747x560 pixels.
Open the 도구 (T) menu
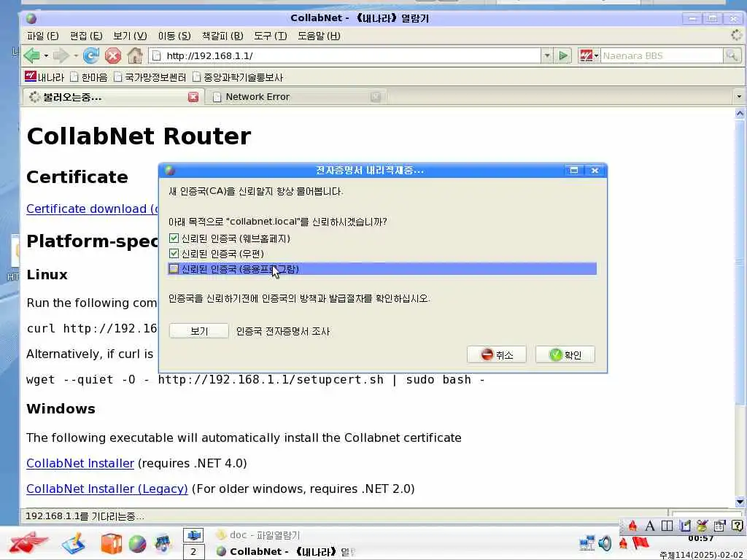tap(270, 36)
